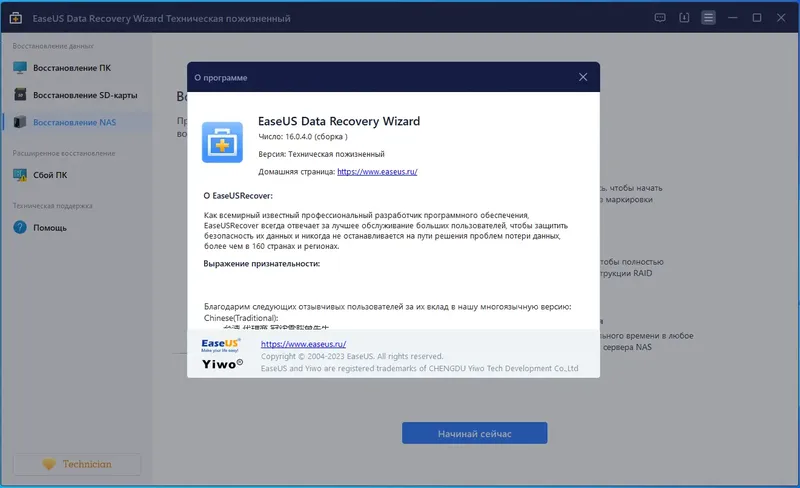The image size is (800, 488).
Task: Click the blue medical kit app icon
Action: click(x=222, y=142)
